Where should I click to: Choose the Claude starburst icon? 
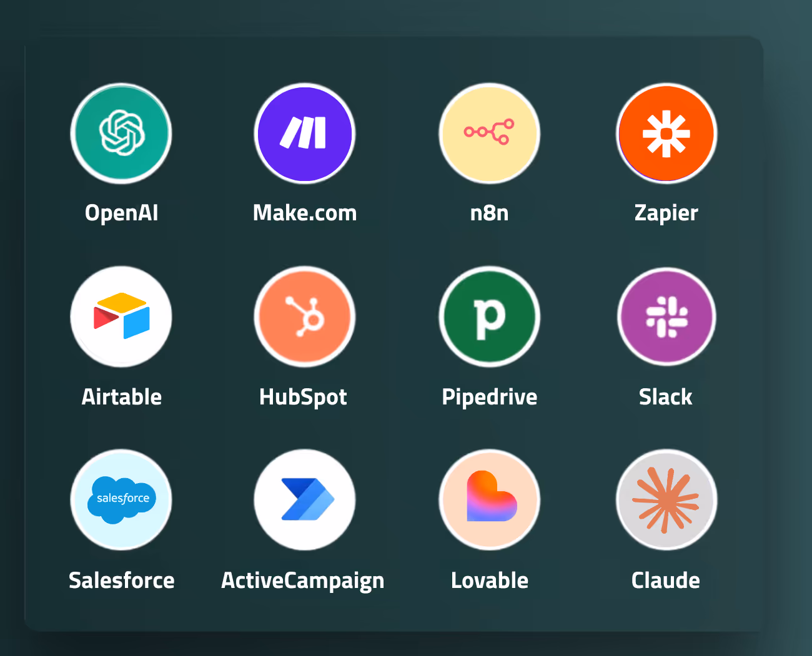[666, 500]
